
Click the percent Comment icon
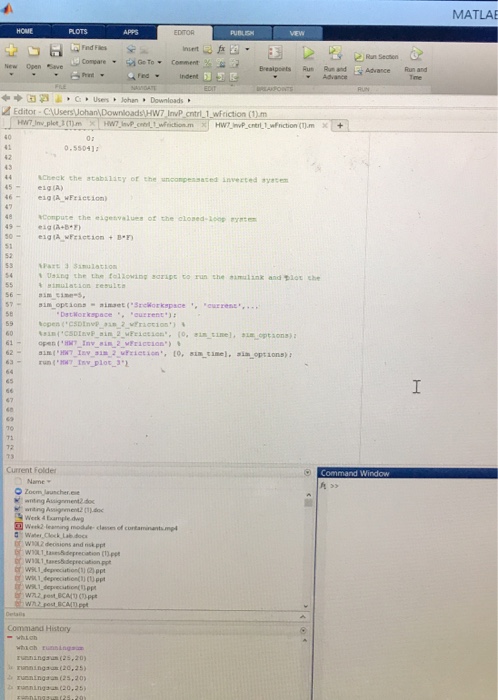point(208,63)
